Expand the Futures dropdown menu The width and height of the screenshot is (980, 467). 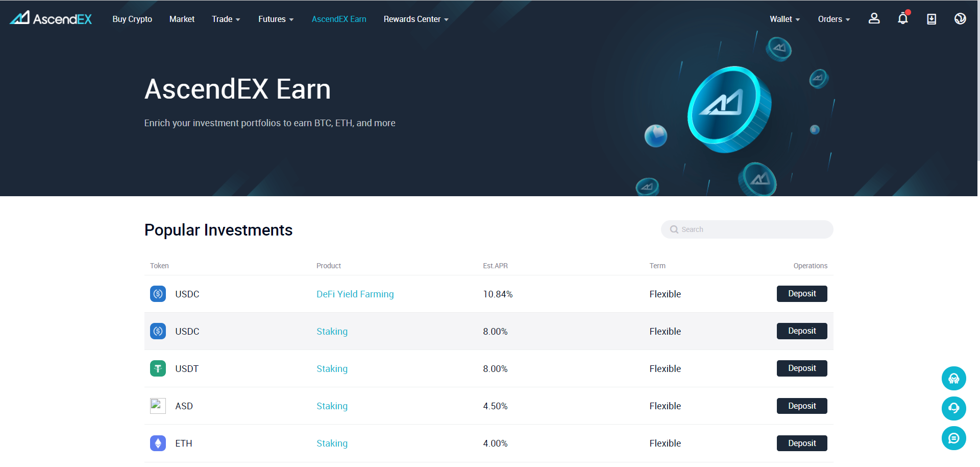click(x=276, y=19)
